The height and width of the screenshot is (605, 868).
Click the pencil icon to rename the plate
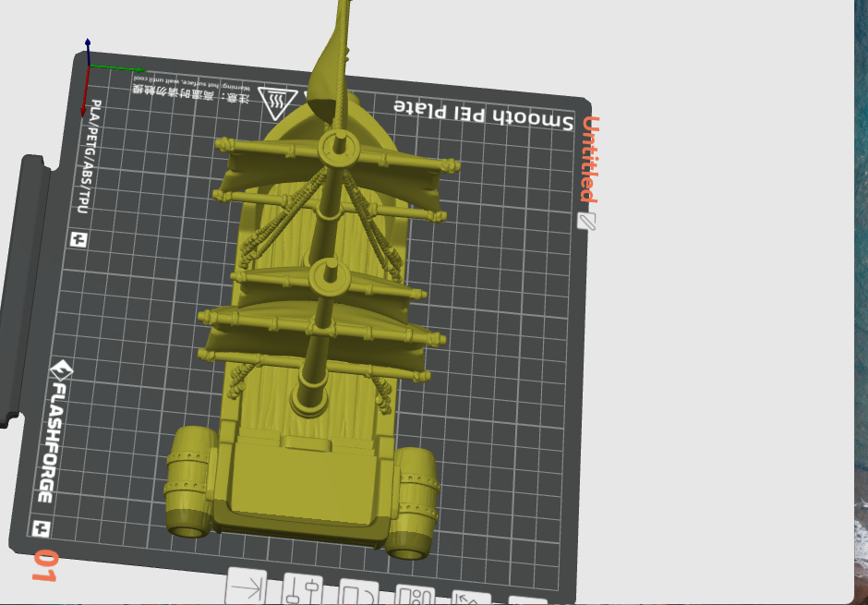pyautogui.click(x=585, y=221)
